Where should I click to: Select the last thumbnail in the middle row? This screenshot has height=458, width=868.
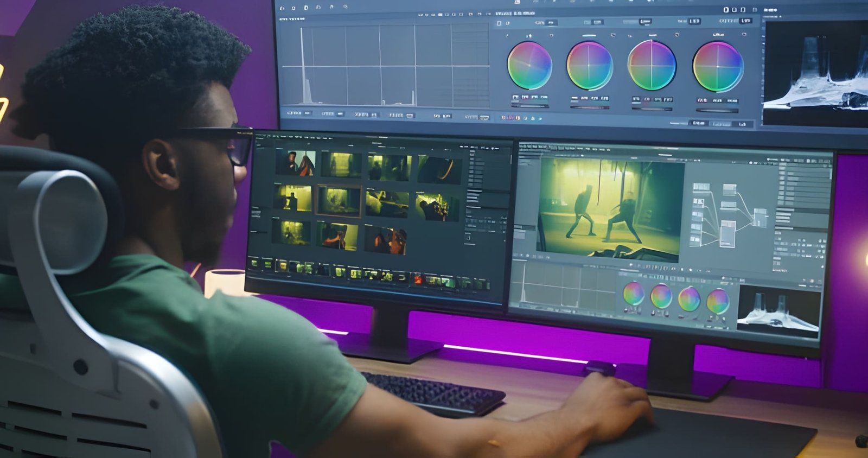click(x=438, y=207)
